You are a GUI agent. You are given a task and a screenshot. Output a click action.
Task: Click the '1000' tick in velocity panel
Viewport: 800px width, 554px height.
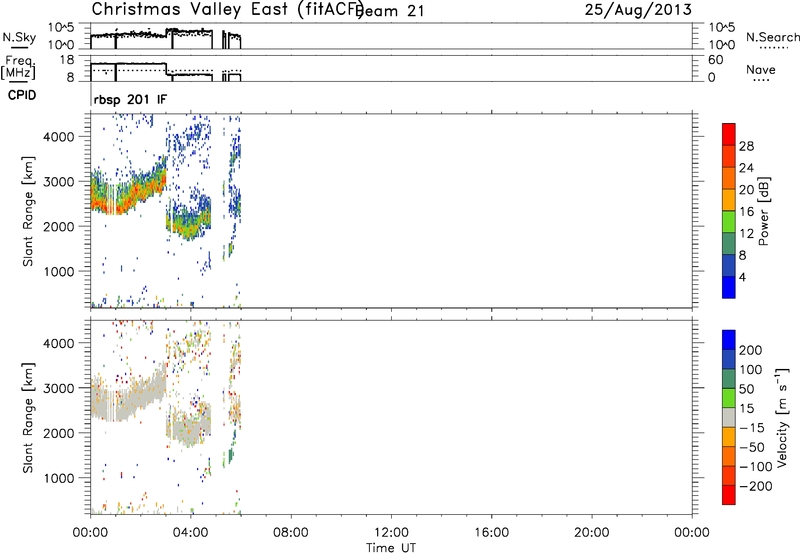pyautogui.click(x=59, y=478)
